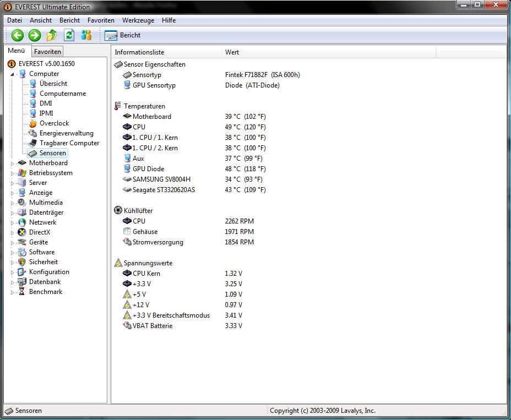Viewport: 511px width, 420px height.
Task: Click the Betriebssystem Windows flag icon
Action: click(x=22, y=173)
